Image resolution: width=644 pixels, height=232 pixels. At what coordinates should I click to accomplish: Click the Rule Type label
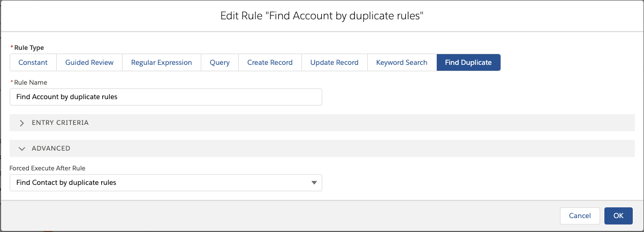pos(30,48)
